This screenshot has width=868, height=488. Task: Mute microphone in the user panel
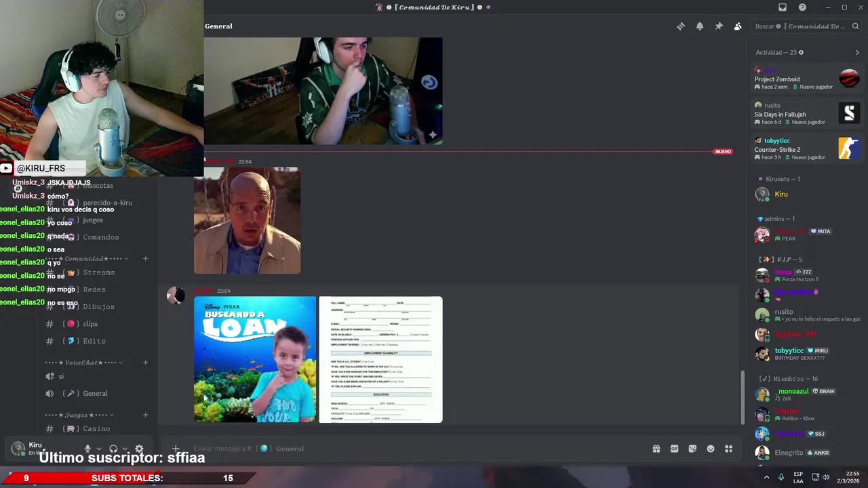[87, 449]
